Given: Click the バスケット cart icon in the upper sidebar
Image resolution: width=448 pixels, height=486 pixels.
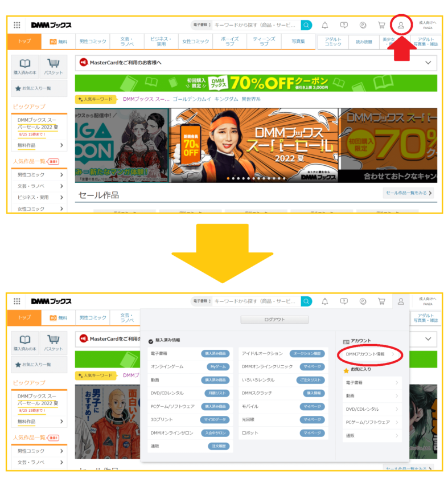Looking at the screenshot, I should pos(54,67).
